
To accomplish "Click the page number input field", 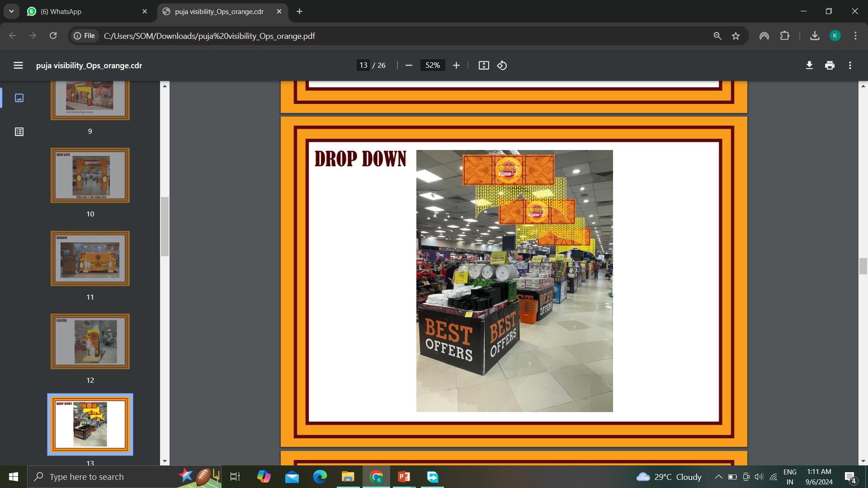I will coord(363,66).
